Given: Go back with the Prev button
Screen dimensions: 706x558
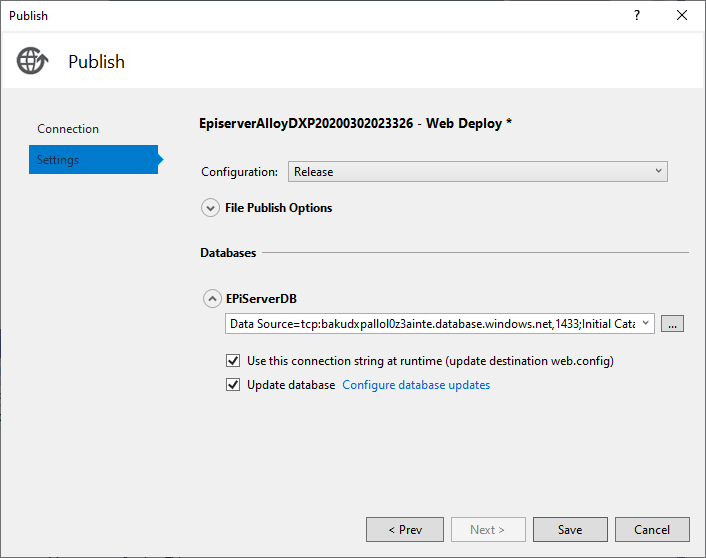Looking at the screenshot, I should click(x=404, y=529).
